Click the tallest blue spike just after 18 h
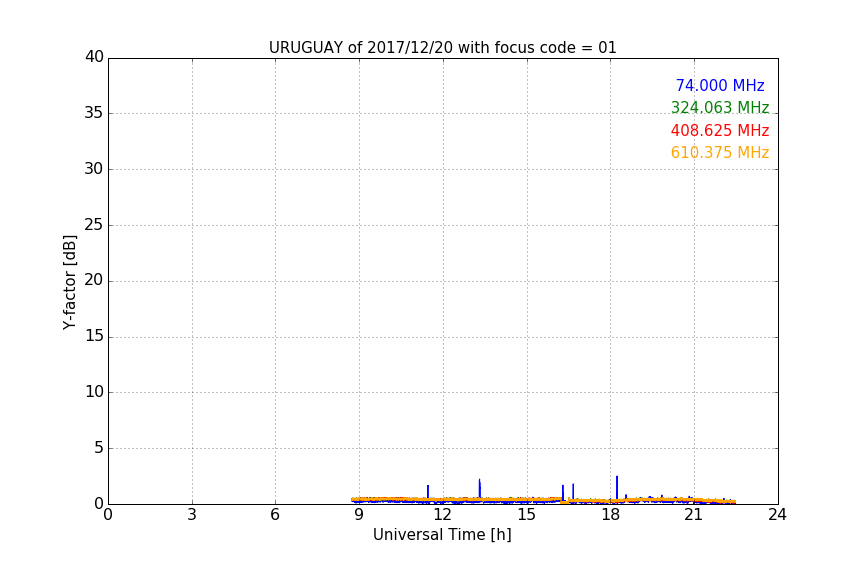The width and height of the screenshot is (864, 576). [617, 488]
